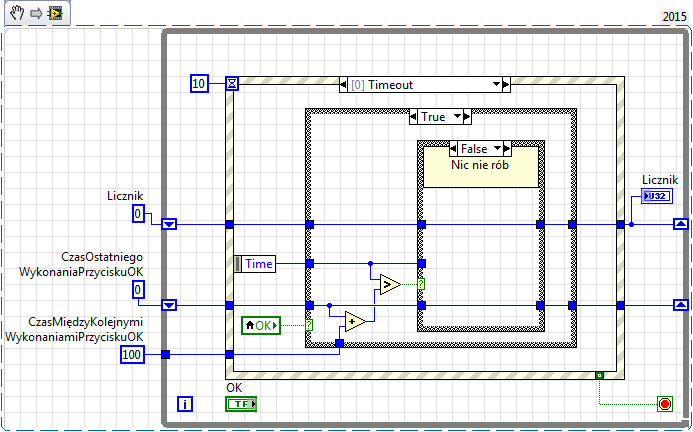Click the Licznik U32 indicator terminal
The height and width of the screenshot is (432, 693).
657,196
